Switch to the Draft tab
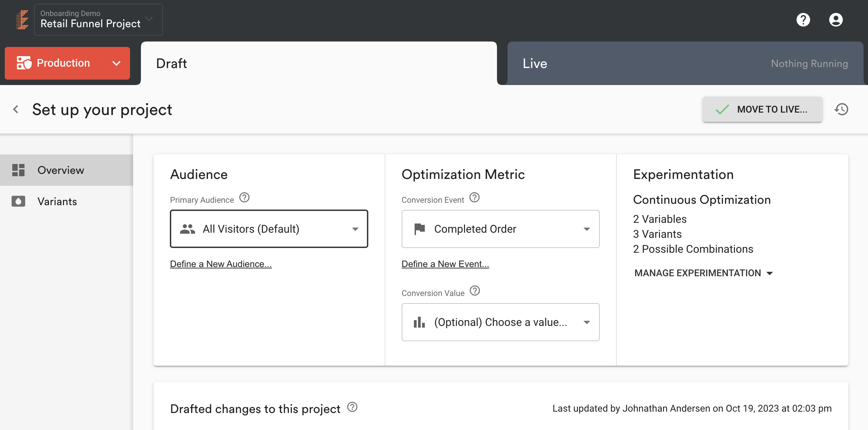This screenshot has width=868, height=430. tap(319, 63)
